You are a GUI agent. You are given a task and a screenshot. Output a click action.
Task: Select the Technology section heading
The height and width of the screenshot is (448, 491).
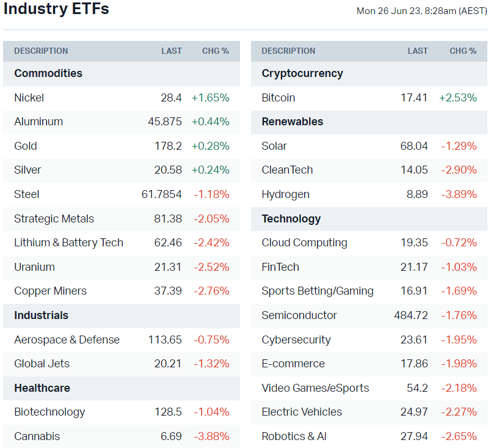[291, 219]
